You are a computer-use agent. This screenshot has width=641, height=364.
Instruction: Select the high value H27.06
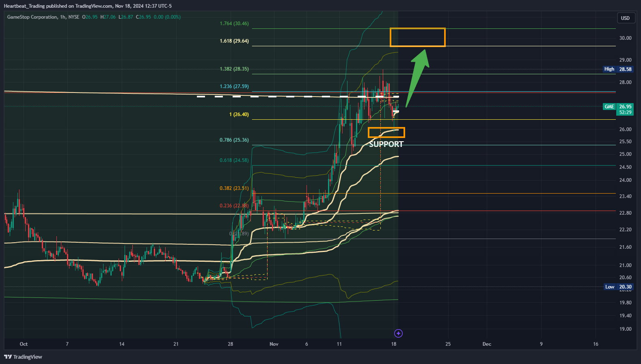(x=108, y=17)
